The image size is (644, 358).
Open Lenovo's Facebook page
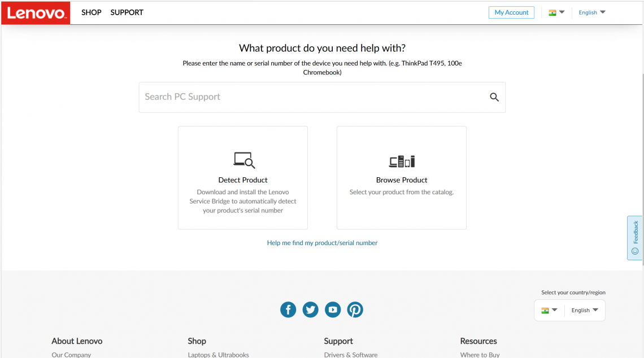coord(288,309)
